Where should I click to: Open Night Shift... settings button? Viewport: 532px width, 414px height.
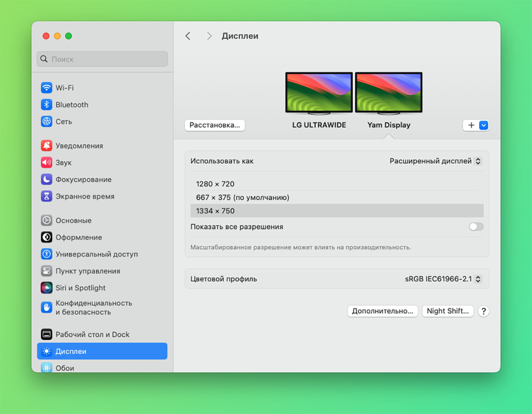[447, 311]
